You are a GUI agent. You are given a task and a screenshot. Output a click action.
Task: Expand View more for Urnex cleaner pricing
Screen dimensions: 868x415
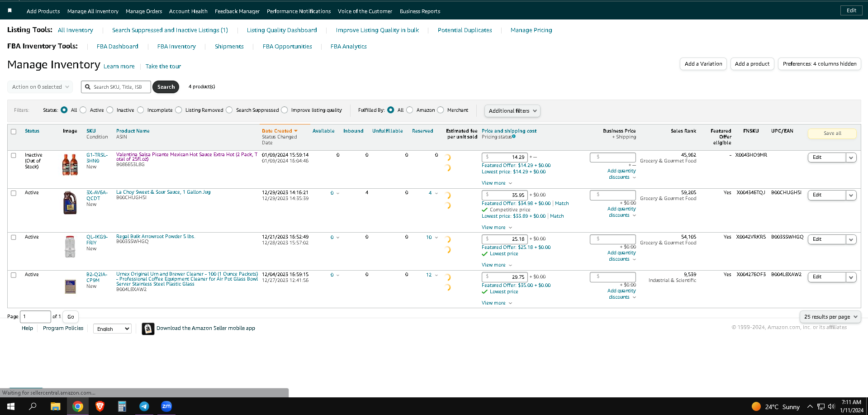point(497,303)
